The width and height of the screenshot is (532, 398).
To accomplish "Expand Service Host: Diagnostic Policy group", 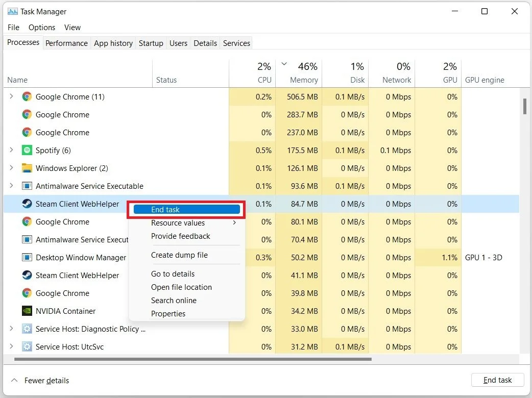I will (x=12, y=329).
